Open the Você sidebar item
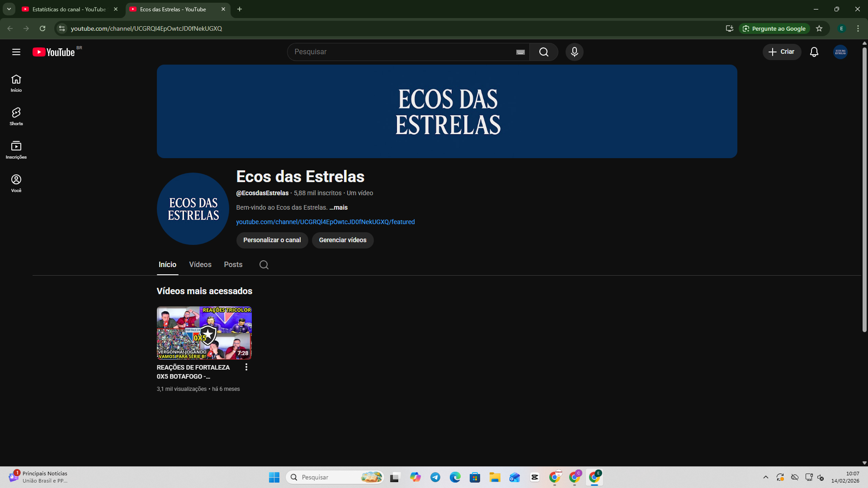This screenshot has width=868, height=488. click(x=16, y=183)
